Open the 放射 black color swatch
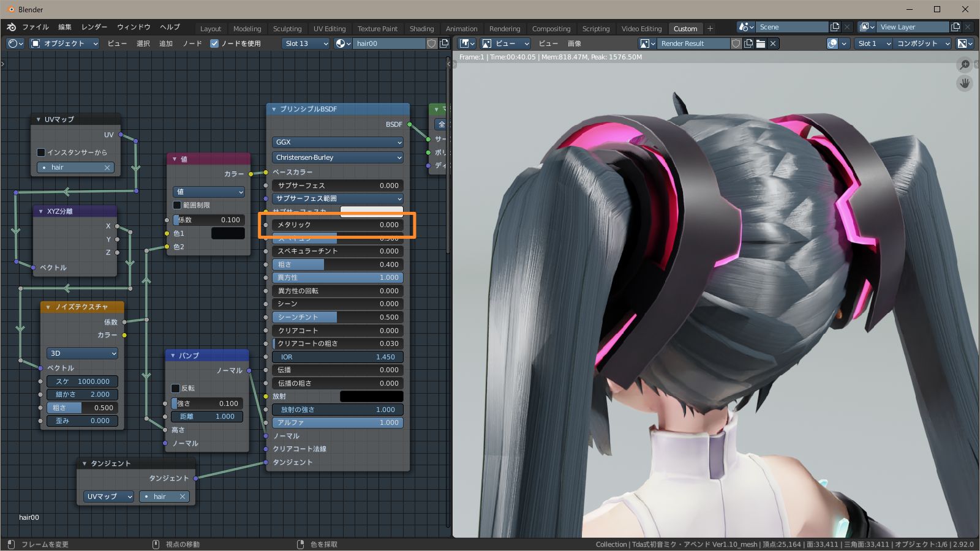 tap(371, 396)
